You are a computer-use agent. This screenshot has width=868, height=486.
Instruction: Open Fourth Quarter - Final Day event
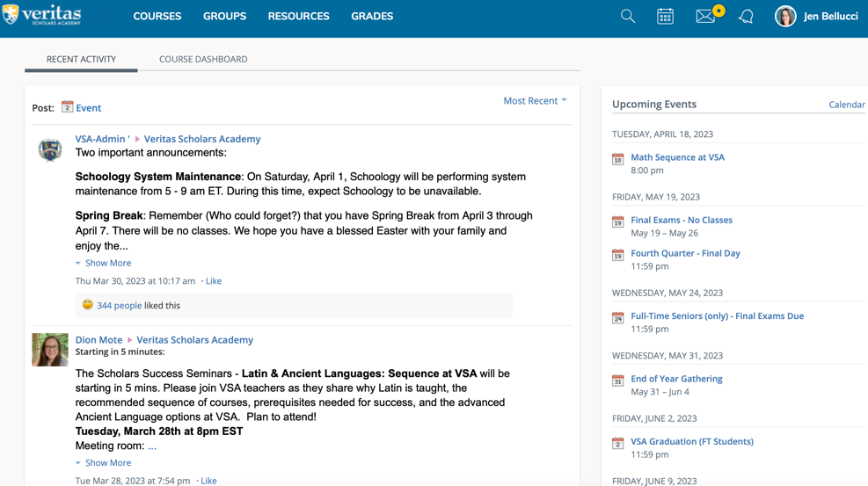(x=685, y=253)
